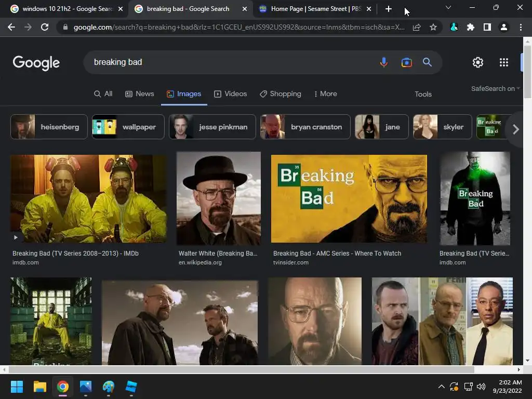Go to Google home via logo
The width and height of the screenshot is (532, 399).
coord(36,63)
